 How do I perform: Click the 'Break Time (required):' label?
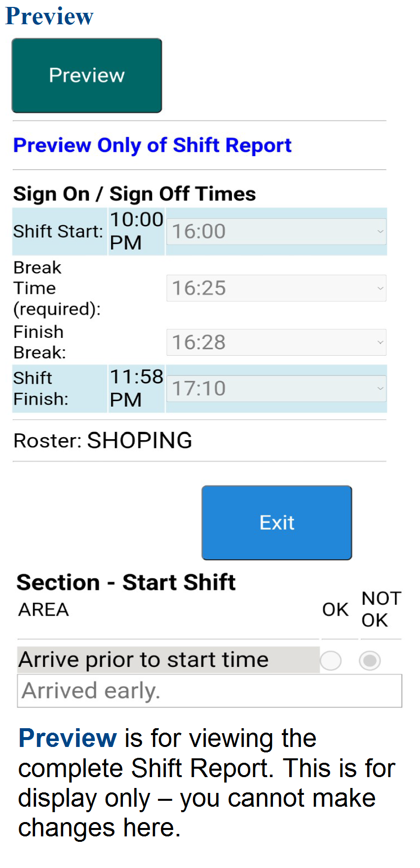(57, 288)
